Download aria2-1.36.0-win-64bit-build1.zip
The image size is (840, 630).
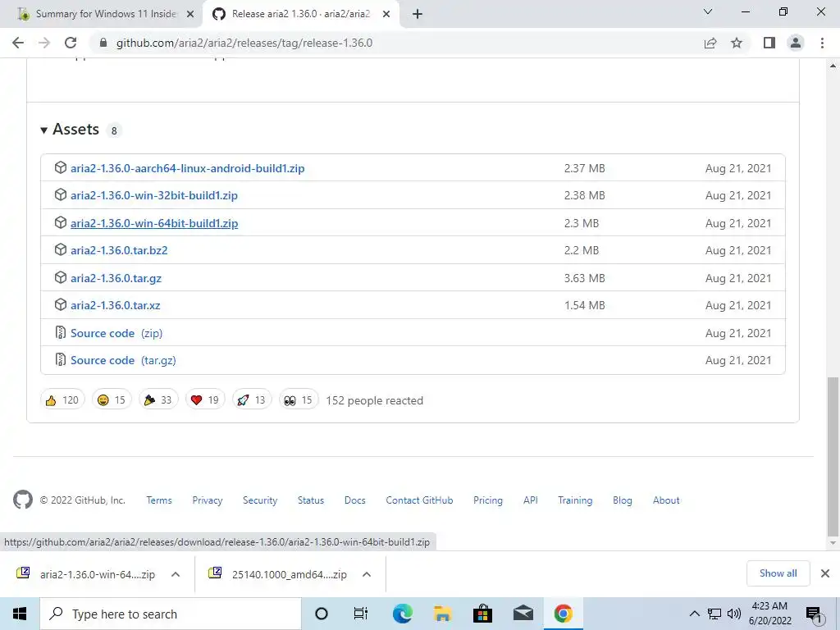(x=154, y=223)
